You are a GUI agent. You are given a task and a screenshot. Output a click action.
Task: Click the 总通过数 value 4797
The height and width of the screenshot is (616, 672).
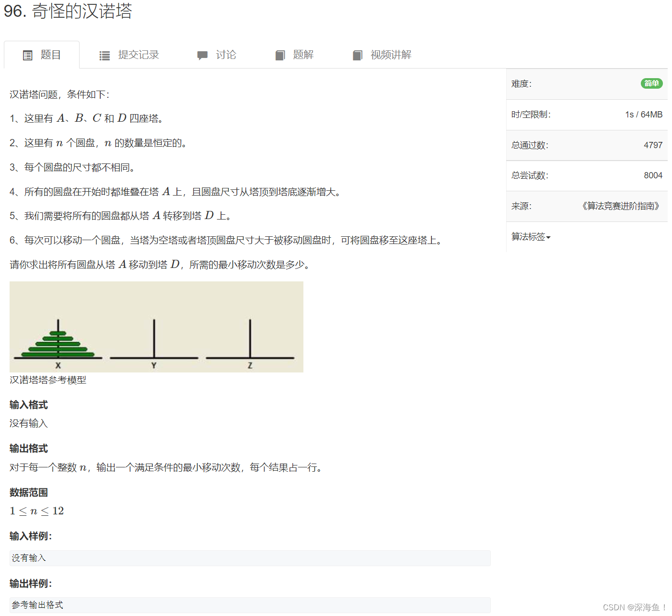tap(653, 145)
